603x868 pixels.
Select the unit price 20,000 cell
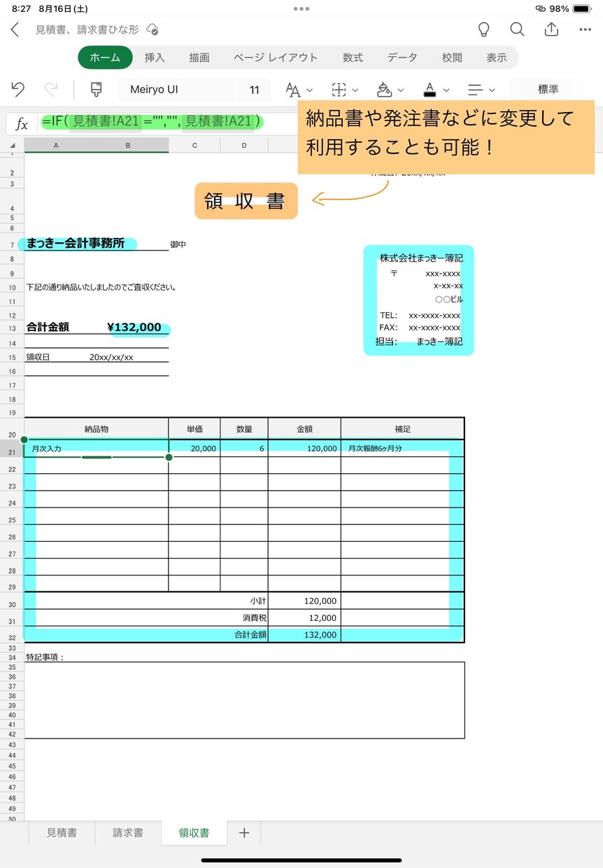coord(194,449)
